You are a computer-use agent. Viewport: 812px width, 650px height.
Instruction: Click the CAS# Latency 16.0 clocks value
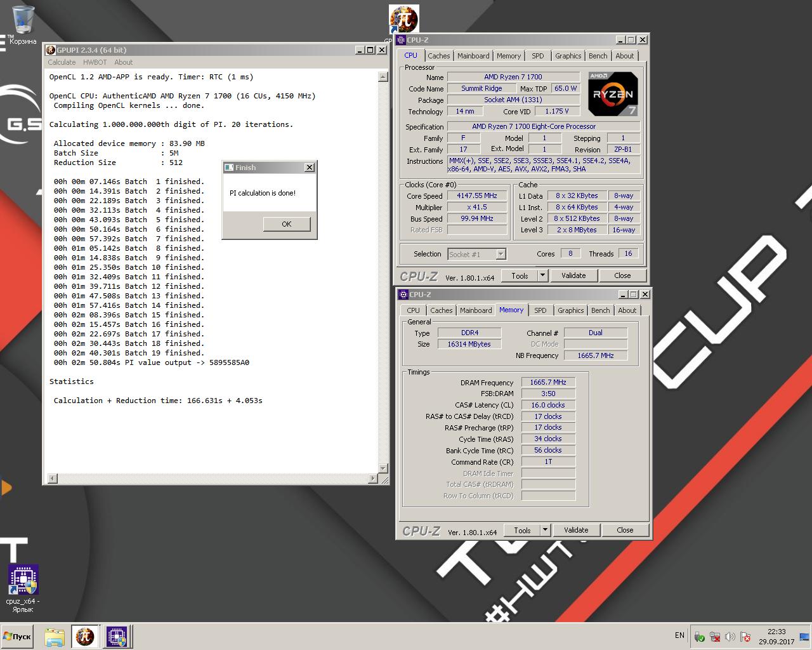(548, 405)
